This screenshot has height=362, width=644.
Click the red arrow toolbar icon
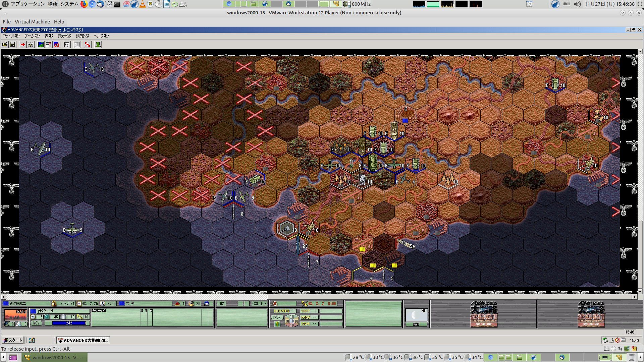[22, 45]
